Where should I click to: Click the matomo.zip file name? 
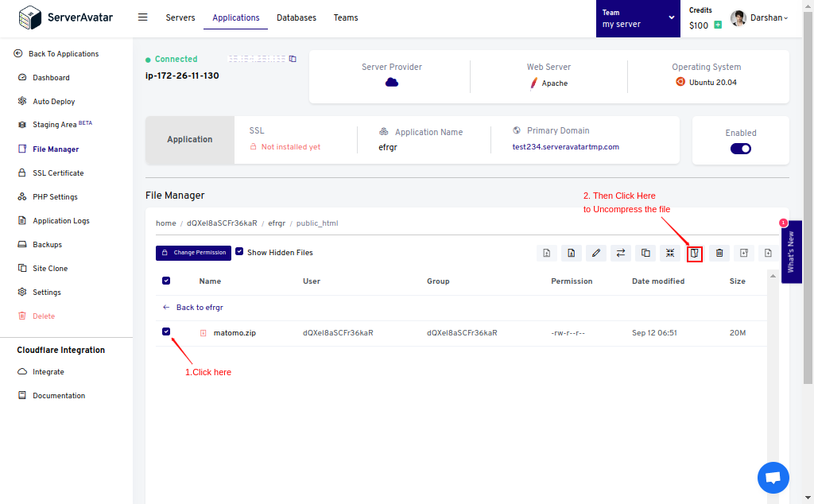235,333
